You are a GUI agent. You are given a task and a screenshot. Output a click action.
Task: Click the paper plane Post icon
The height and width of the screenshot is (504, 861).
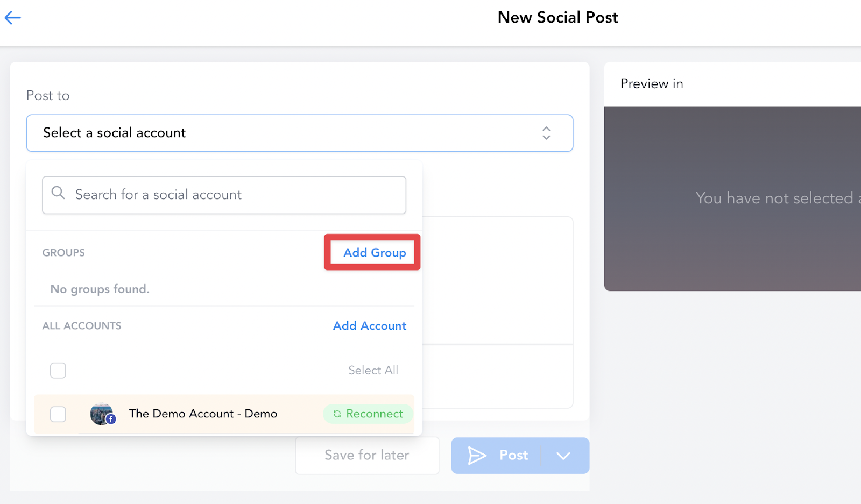[477, 456]
